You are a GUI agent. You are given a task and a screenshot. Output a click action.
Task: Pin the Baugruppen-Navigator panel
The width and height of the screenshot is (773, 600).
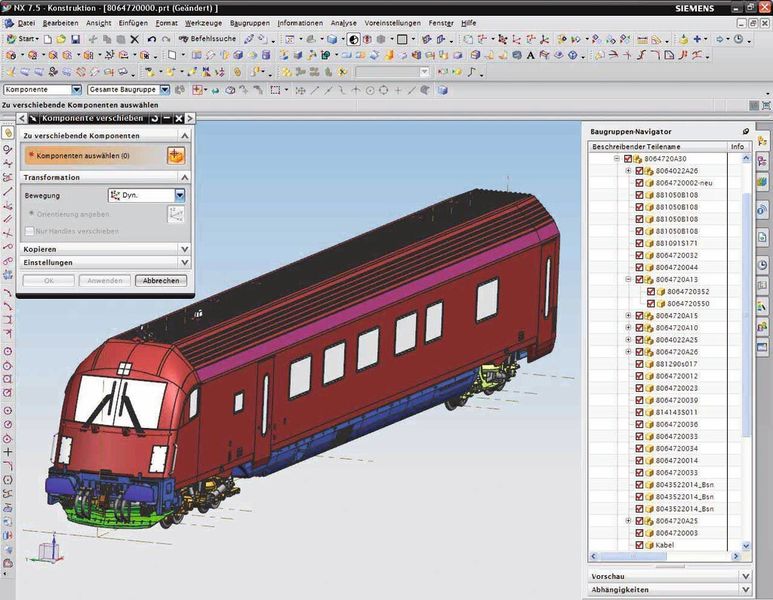click(x=745, y=132)
